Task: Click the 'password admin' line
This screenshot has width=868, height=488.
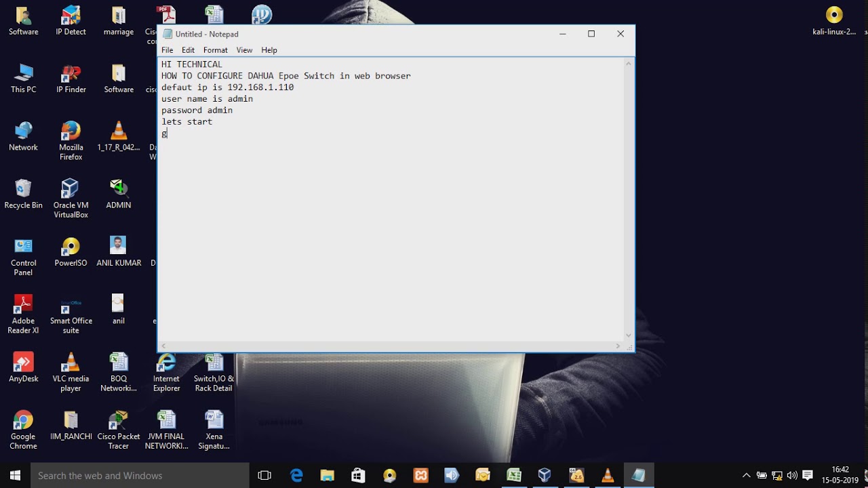Action: [x=197, y=110]
